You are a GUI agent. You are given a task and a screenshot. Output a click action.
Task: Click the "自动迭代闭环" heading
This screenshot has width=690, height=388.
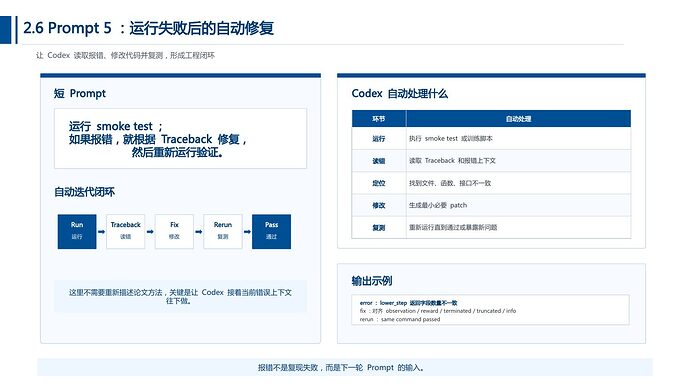(84, 192)
